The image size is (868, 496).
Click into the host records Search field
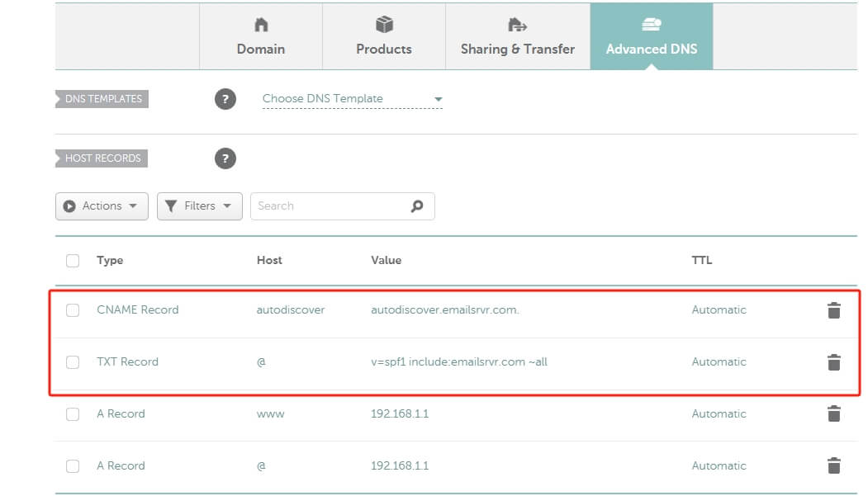point(330,206)
